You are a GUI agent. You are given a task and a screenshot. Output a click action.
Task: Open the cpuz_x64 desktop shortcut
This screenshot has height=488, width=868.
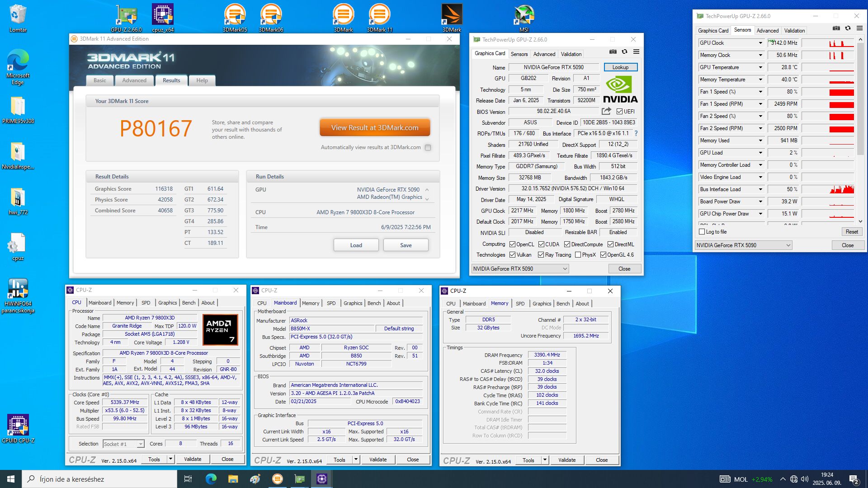pyautogui.click(x=163, y=18)
